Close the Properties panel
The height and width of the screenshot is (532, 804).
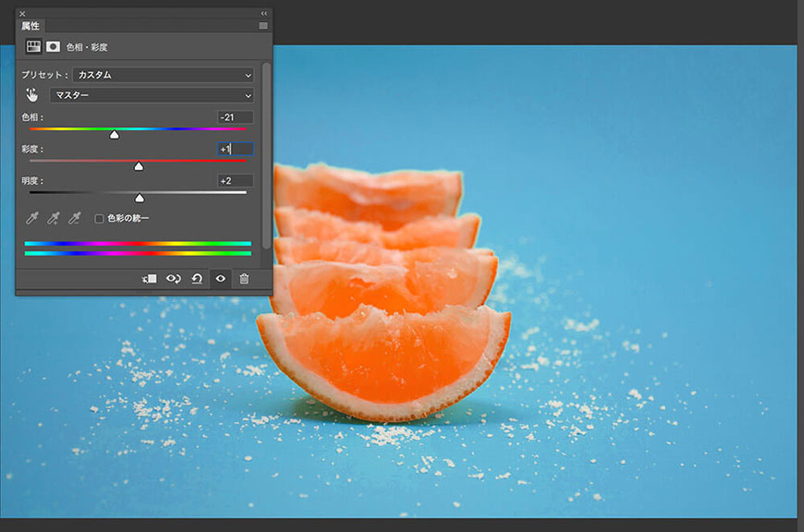(x=22, y=14)
